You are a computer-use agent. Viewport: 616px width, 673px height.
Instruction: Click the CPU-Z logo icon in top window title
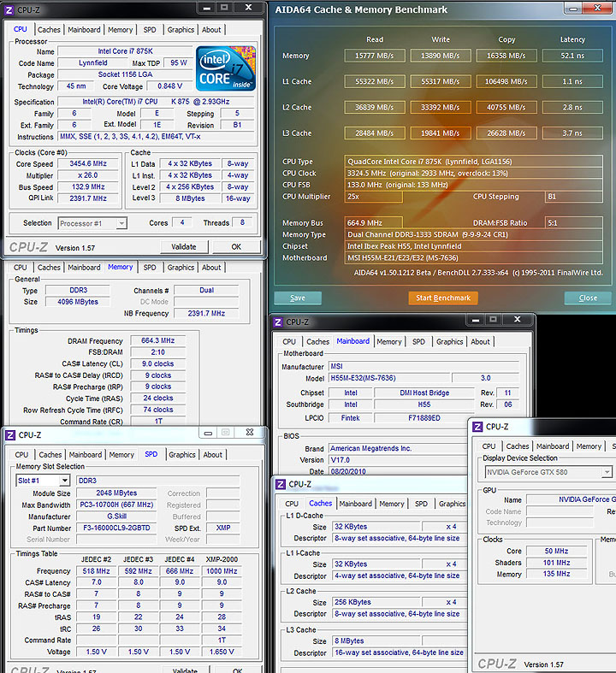pyautogui.click(x=9, y=10)
